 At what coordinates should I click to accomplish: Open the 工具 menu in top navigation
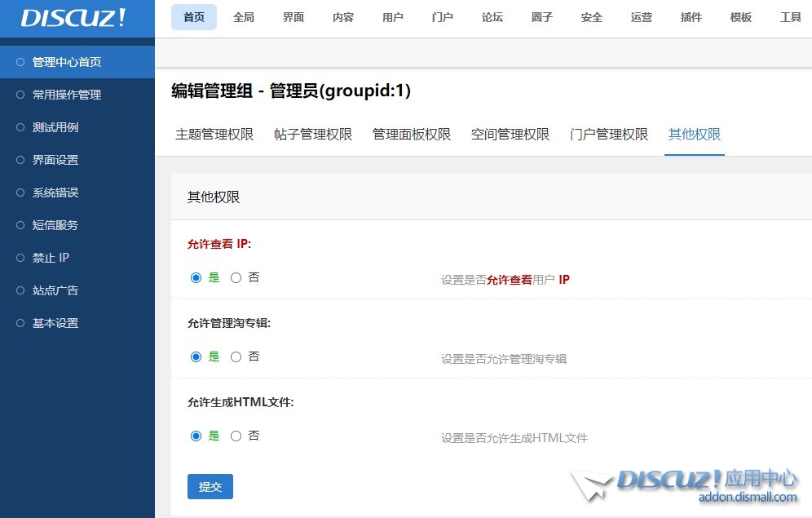[791, 17]
